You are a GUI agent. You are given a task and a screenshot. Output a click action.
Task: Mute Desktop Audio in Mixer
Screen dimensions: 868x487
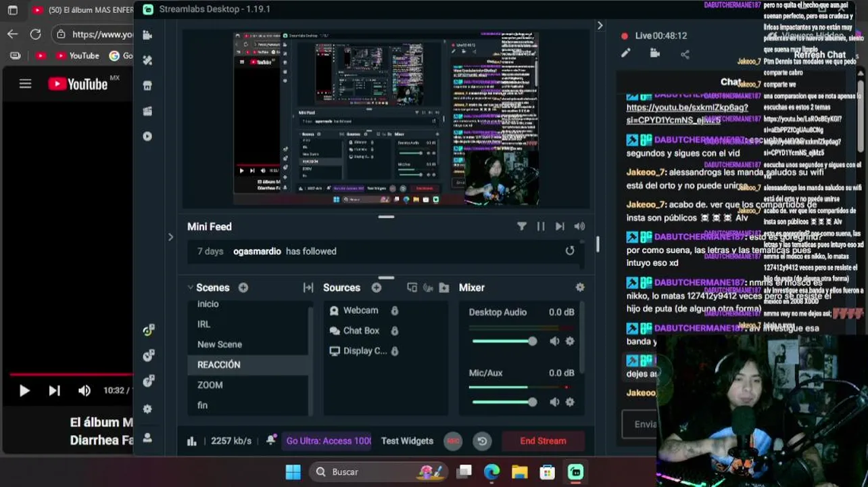click(x=554, y=342)
